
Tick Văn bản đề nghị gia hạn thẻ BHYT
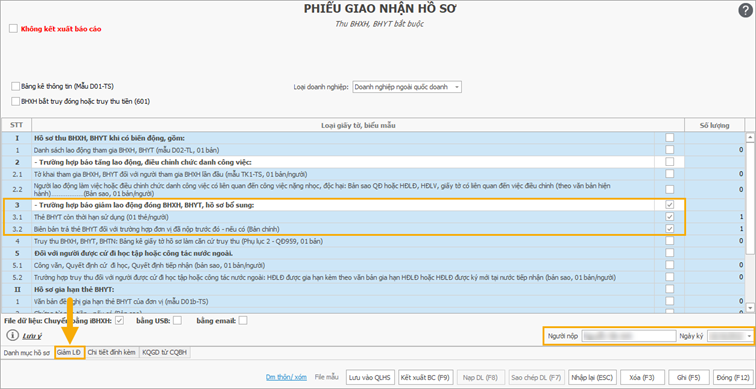669,301
